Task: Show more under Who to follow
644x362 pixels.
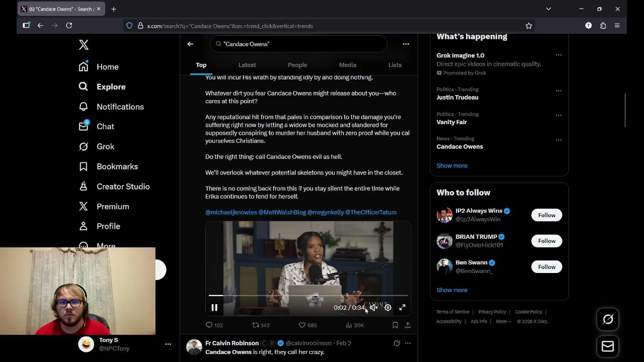Action: tap(452, 290)
